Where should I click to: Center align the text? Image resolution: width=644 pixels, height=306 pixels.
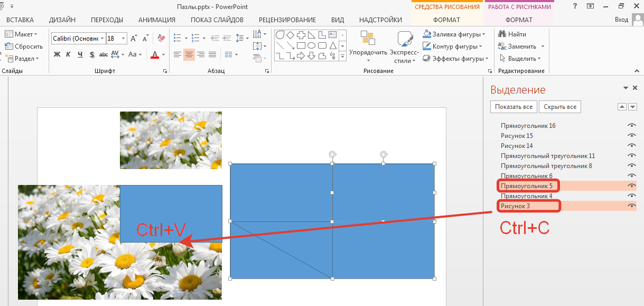point(189,54)
